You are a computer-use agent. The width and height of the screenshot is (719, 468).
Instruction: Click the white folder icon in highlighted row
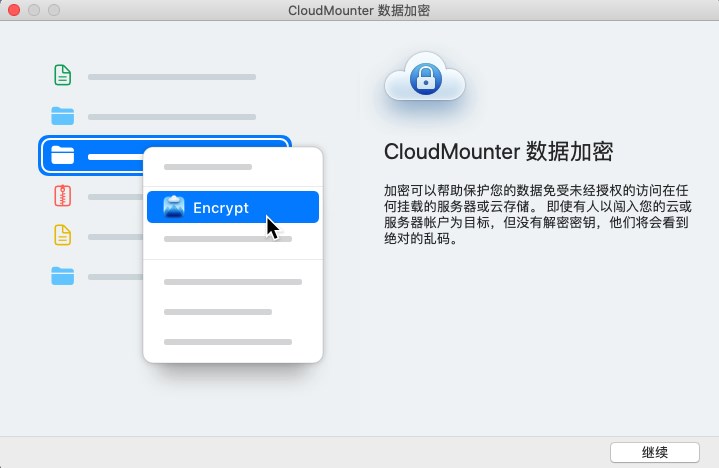tap(62, 155)
